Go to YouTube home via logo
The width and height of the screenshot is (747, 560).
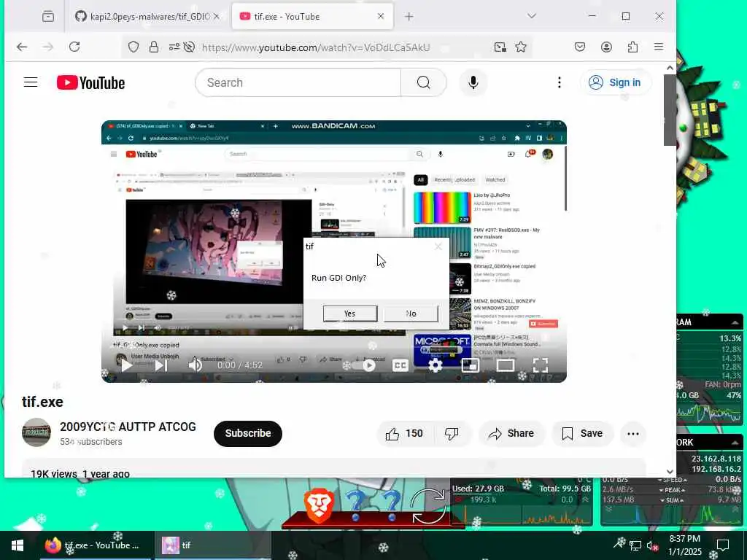[x=90, y=82]
